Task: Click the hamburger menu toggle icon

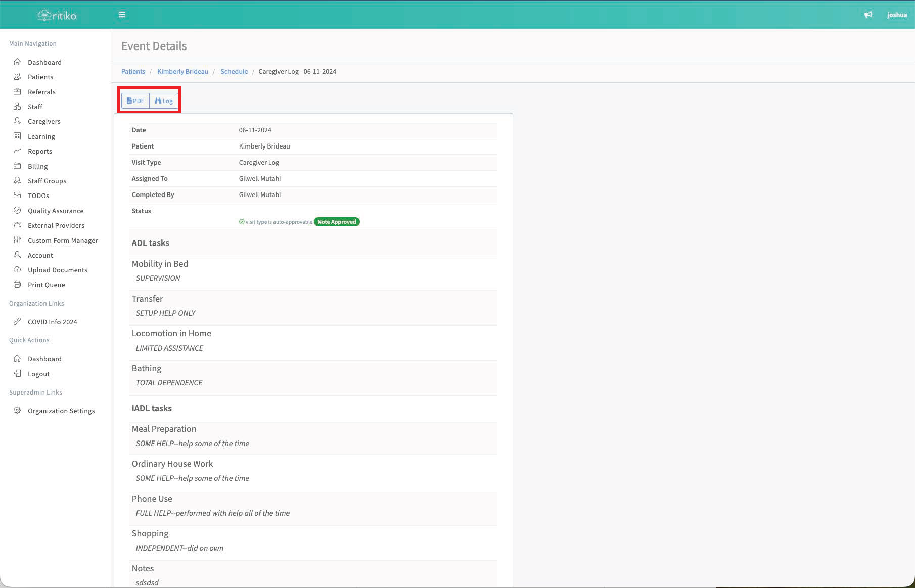Action: [122, 15]
